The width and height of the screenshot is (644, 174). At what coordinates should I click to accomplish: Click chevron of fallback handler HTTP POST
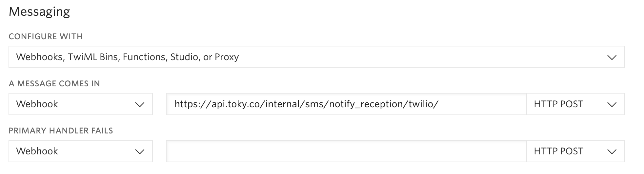tap(612, 152)
